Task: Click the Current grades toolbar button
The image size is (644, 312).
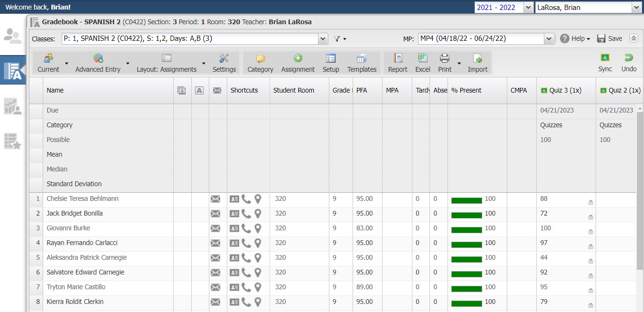Action: coord(48,63)
